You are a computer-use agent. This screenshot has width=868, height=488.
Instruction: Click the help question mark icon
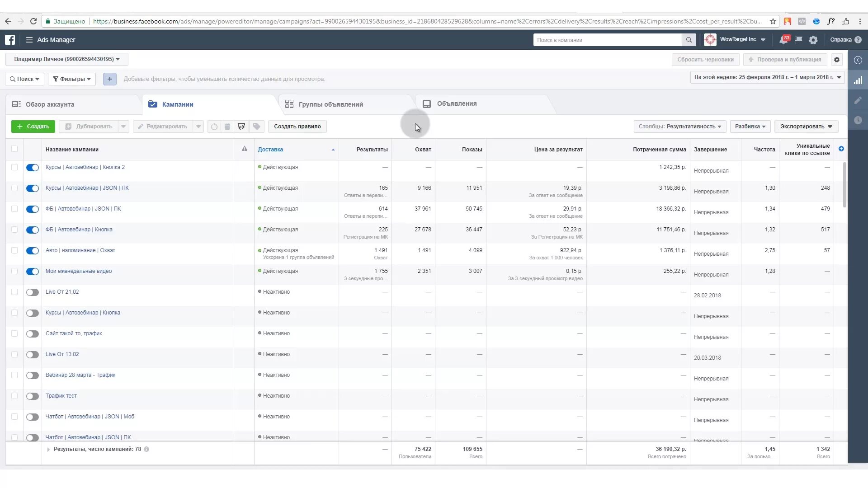pyautogui.click(x=858, y=40)
